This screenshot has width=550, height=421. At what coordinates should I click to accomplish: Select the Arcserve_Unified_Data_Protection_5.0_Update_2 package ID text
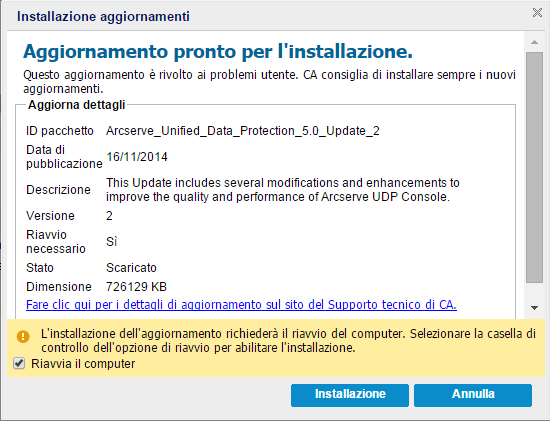[243, 131]
